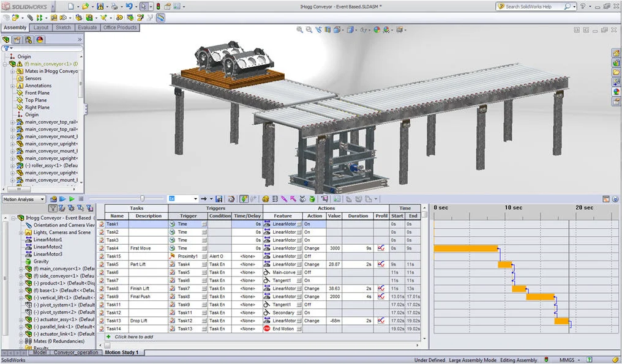Switch to the Office Products tab
622x364 pixels.
(119, 28)
